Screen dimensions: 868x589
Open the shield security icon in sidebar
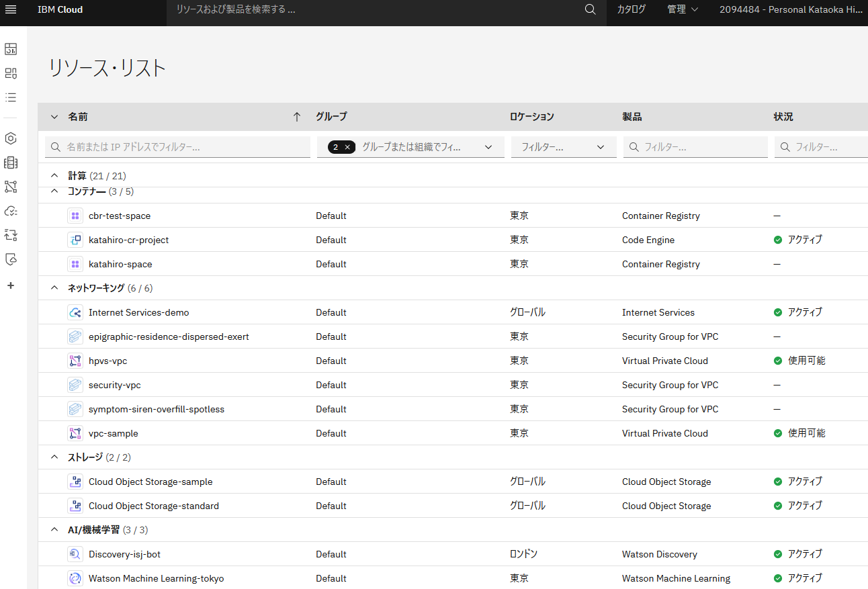[x=11, y=259]
